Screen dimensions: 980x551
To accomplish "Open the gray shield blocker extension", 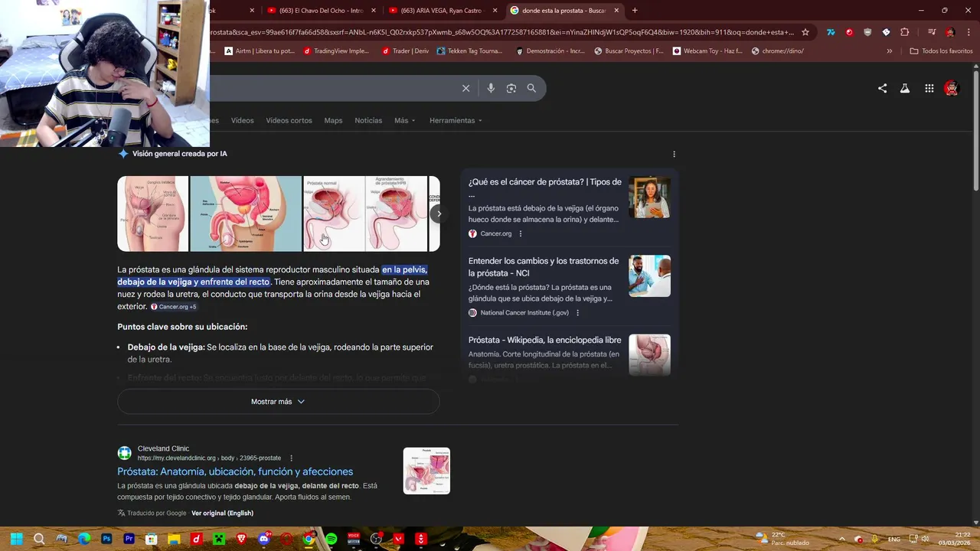I will click(x=867, y=32).
